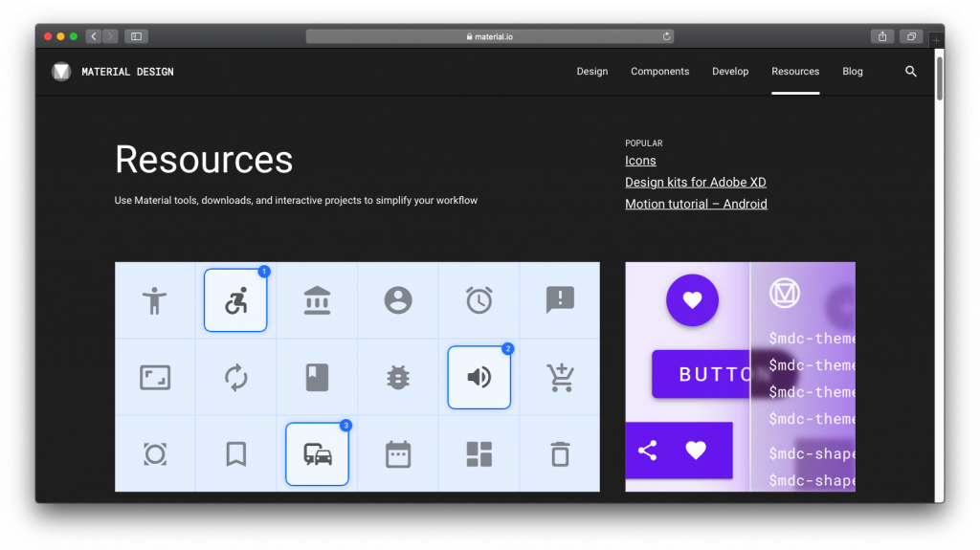The image size is (980, 550).
Task: Click the bookmark outline icon tile
Action: (x=235, y=454)
